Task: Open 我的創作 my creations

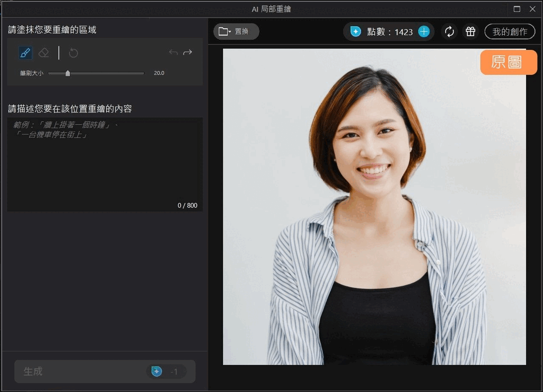Action: [x=510, y=31]
